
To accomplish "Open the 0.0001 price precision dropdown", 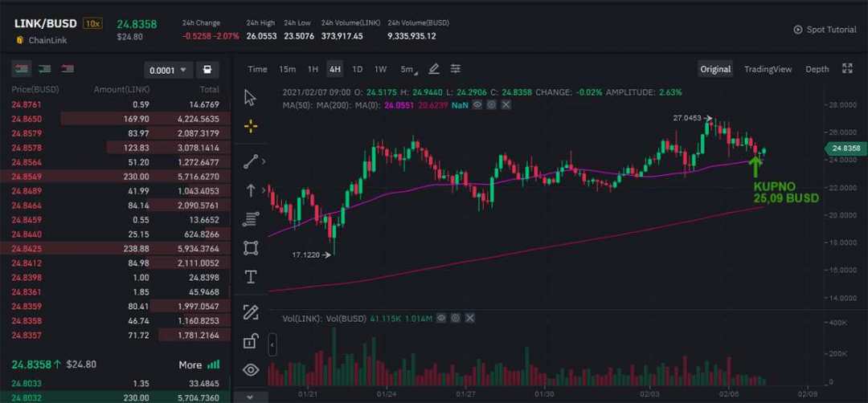I will click(168, 71).
